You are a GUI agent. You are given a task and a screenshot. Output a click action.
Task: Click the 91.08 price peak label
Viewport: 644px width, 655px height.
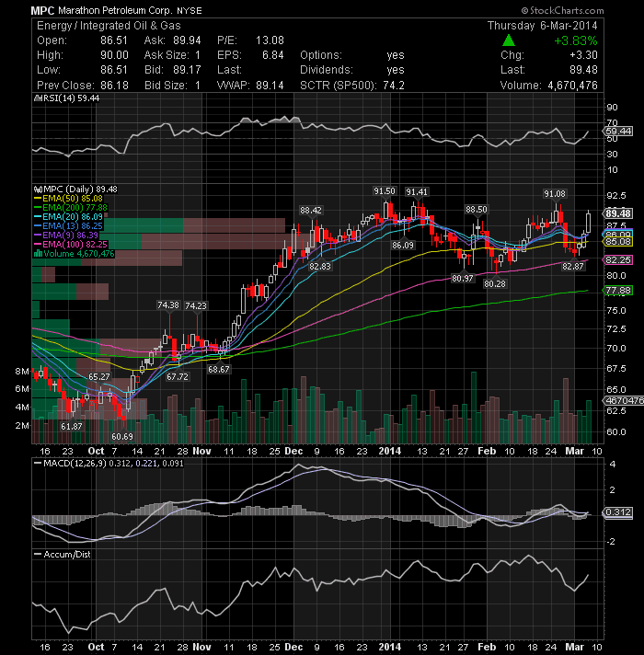pyautogui.click(x=555, y=194)
